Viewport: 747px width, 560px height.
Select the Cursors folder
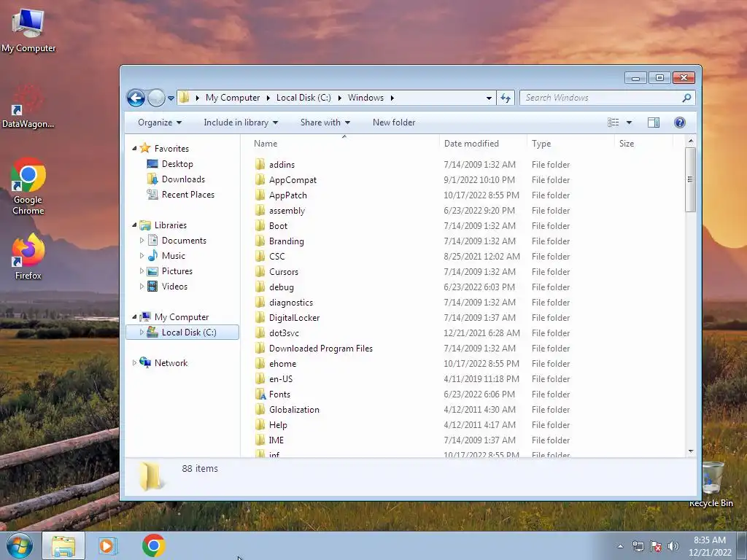click(x=284, y=272)
